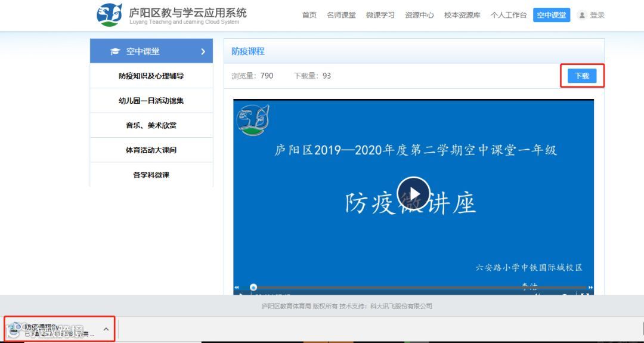Image resolution: width=644 pixels, height=343 pixels.
Task: Click the 登录 login link
Action: coord(597,15)
